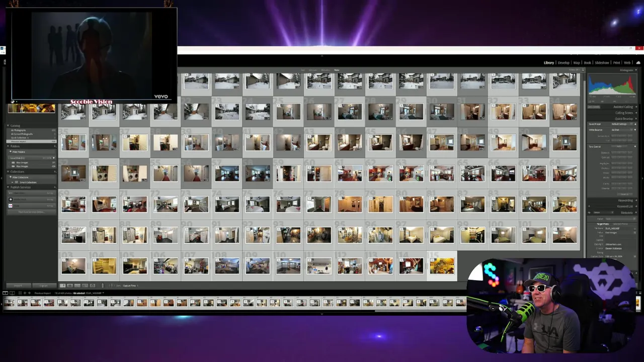
Task: Collapse the Publish Services panel
Action: click(x=8, y=187)
